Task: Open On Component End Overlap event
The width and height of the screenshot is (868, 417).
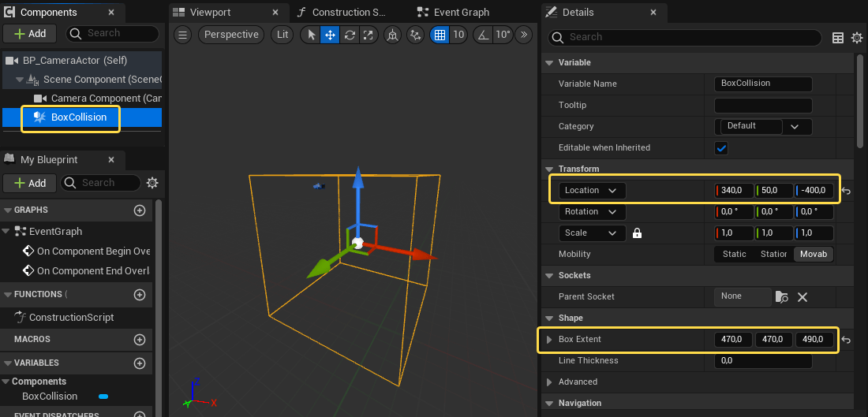Action: click(86, 271)
